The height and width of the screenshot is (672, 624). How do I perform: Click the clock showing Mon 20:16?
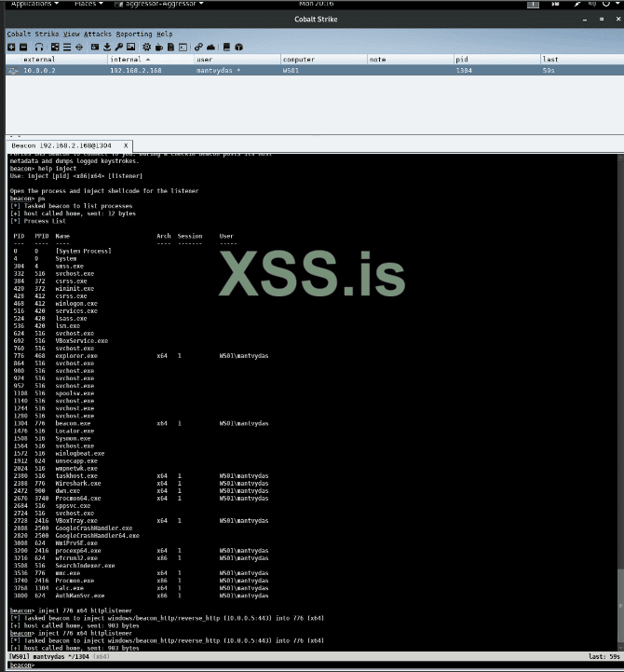(x=316, y=4)
